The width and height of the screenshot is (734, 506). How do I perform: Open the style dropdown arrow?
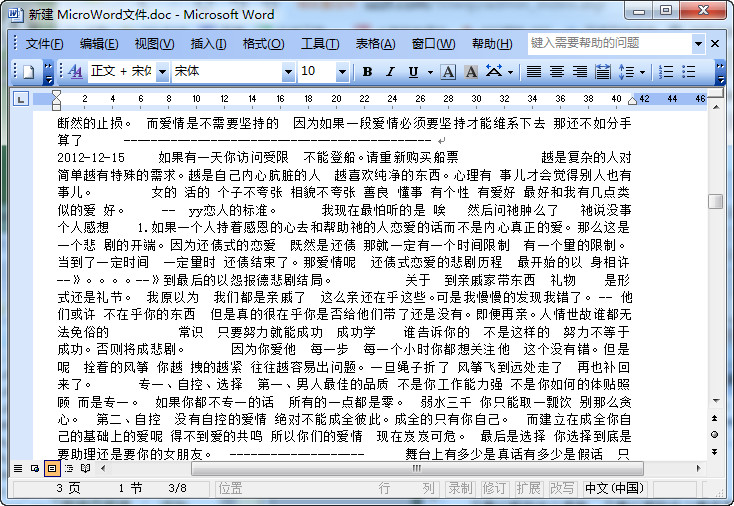click(162, 72)
